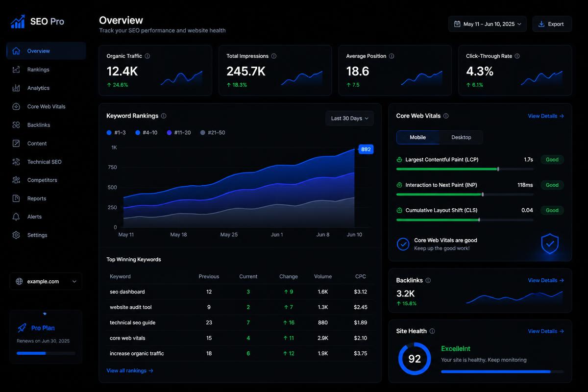This screenshot has height=392, width=588.
Task: Click the calendar icon in date range
Action: coord(457,24)
